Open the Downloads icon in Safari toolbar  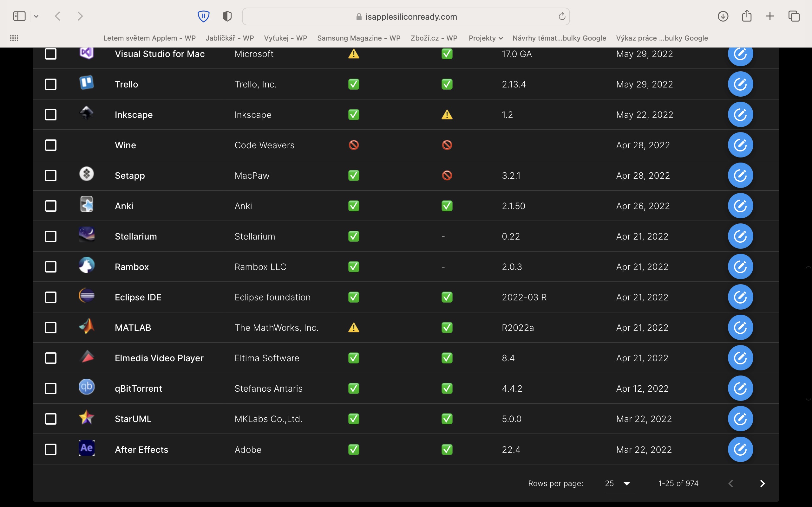723,16
